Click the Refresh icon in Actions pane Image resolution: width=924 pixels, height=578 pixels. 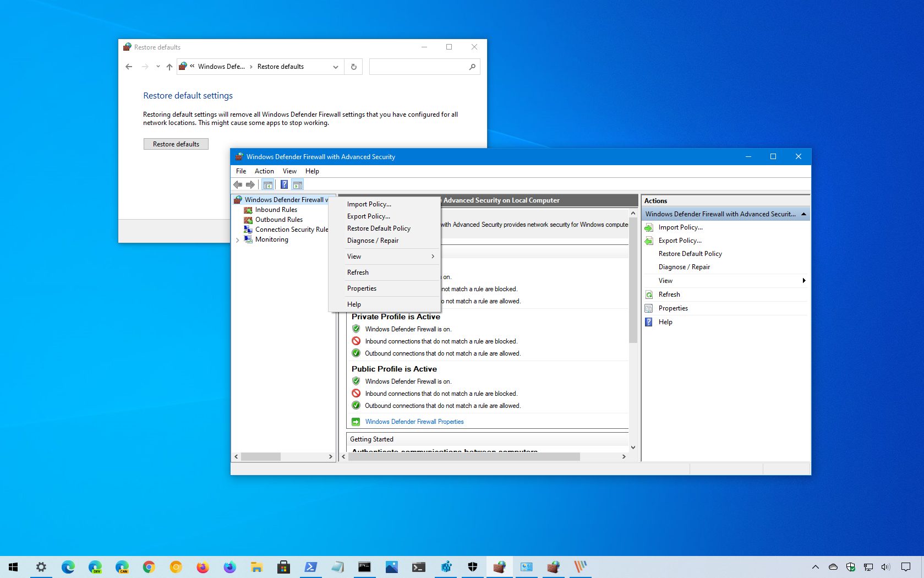click(x=649, y=295)
